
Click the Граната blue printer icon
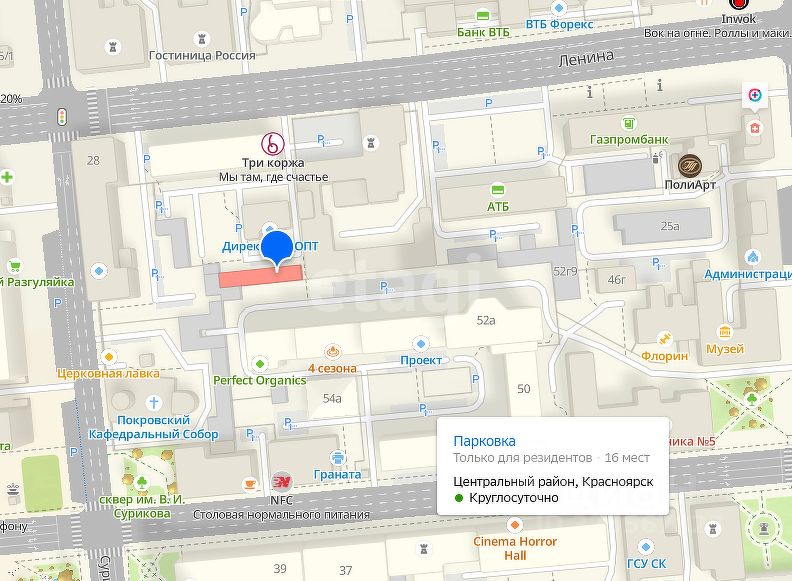(337, 458)
